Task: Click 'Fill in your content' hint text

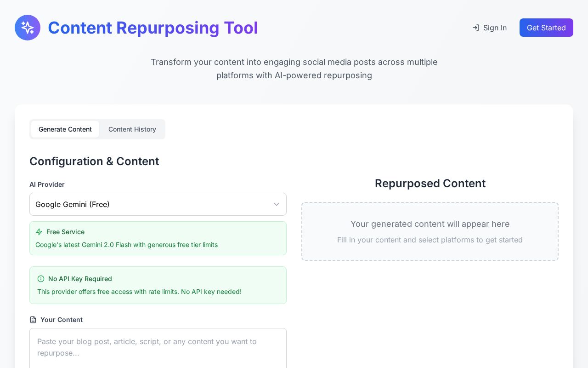Action: tap(430, 240)
